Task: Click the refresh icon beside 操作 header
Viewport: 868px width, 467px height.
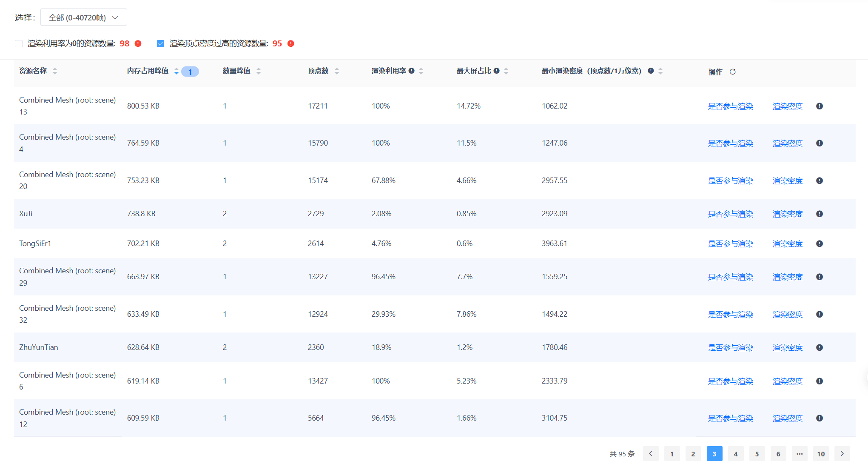Action: (732, 72)
